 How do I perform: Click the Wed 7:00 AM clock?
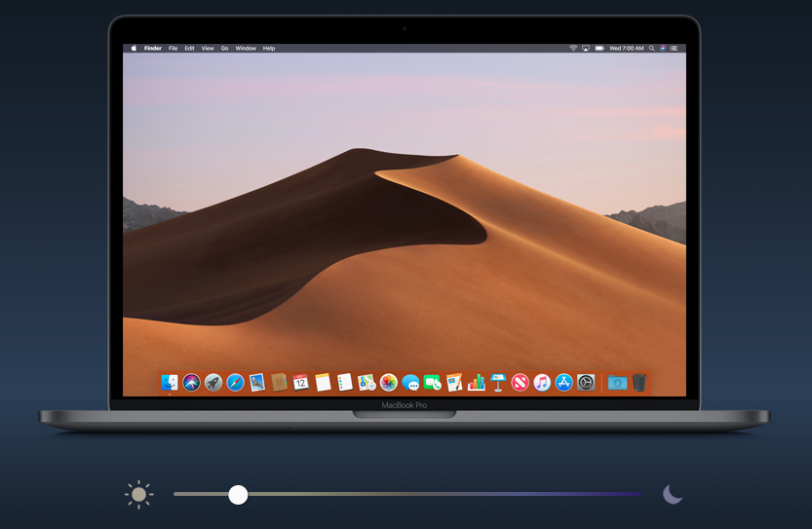[x=627, y=48]
